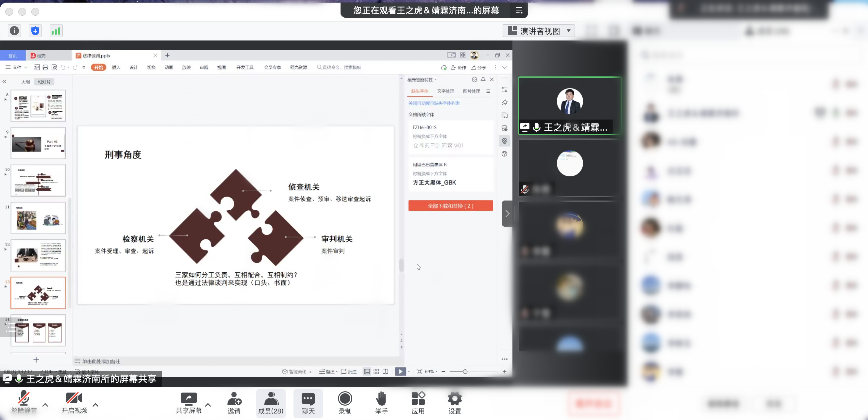This screenshot has width=868, height=420.
Task: Raise hand with 举手
Action: coord(382,403)
